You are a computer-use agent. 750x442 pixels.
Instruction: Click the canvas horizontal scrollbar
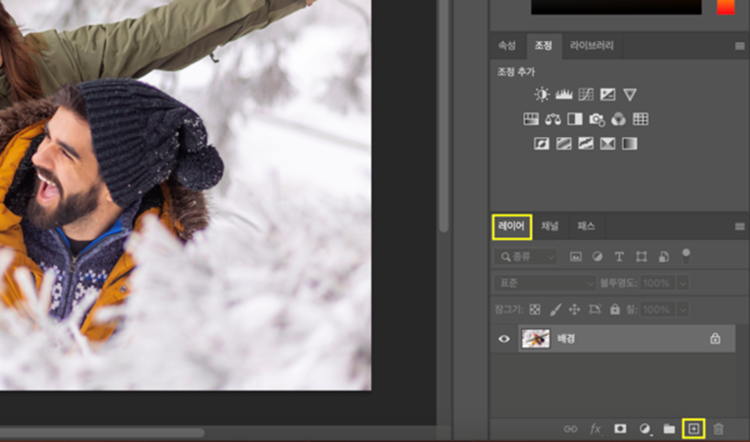(x=102, y=432)
